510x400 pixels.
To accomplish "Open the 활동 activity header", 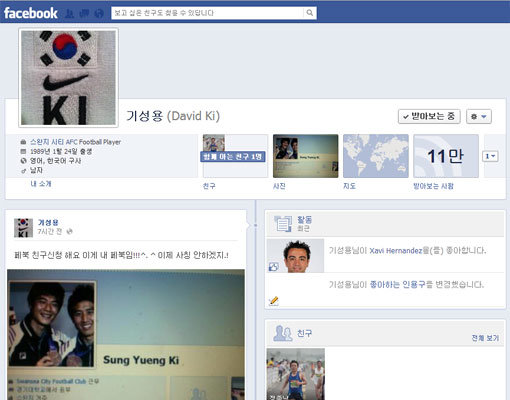I will (x=304, y=220).
